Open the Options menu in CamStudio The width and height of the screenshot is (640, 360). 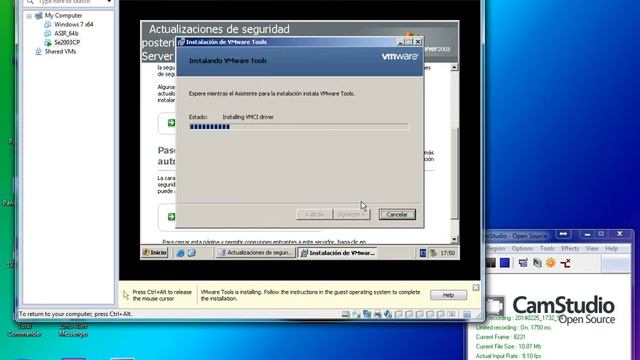(522, 248)
